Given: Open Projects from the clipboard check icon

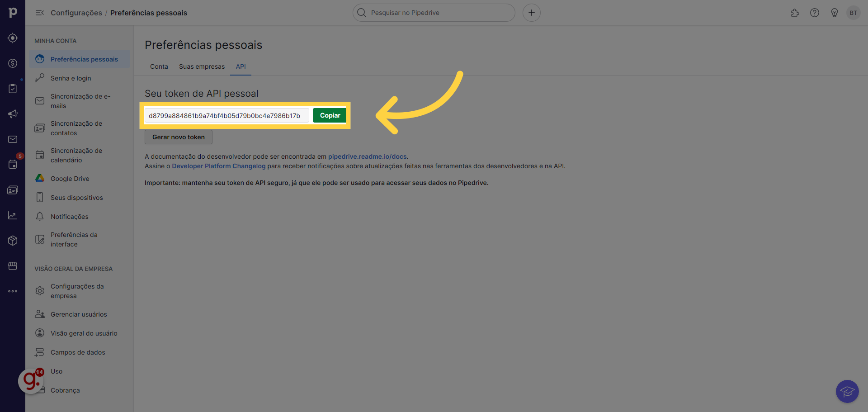Looking at the screenshot, I should click(13, 89).
